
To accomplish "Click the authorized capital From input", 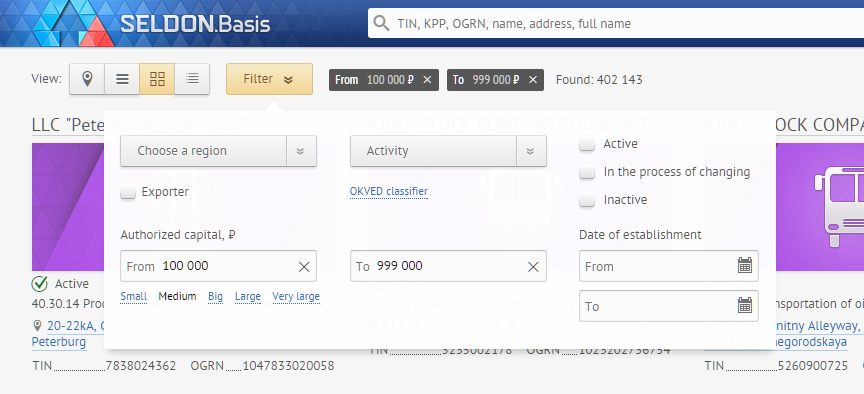I will (x=218, y=266).
